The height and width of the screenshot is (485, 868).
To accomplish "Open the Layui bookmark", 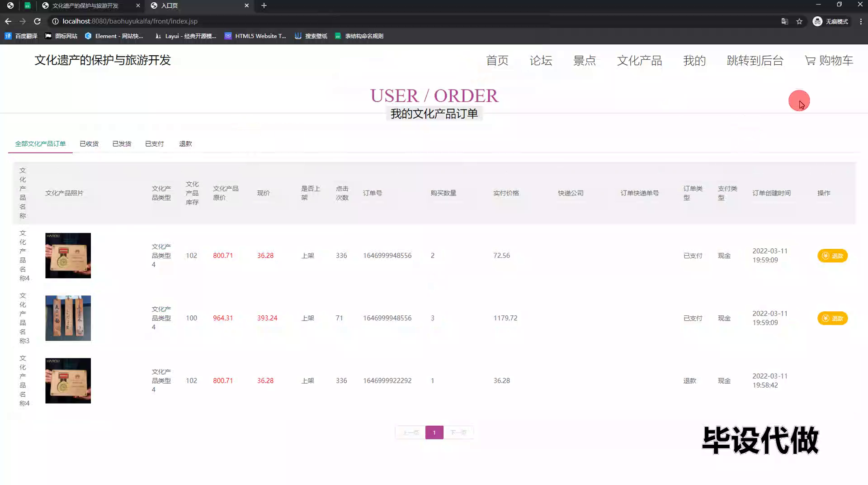I will pyautogui.click(x=185, y=36).
